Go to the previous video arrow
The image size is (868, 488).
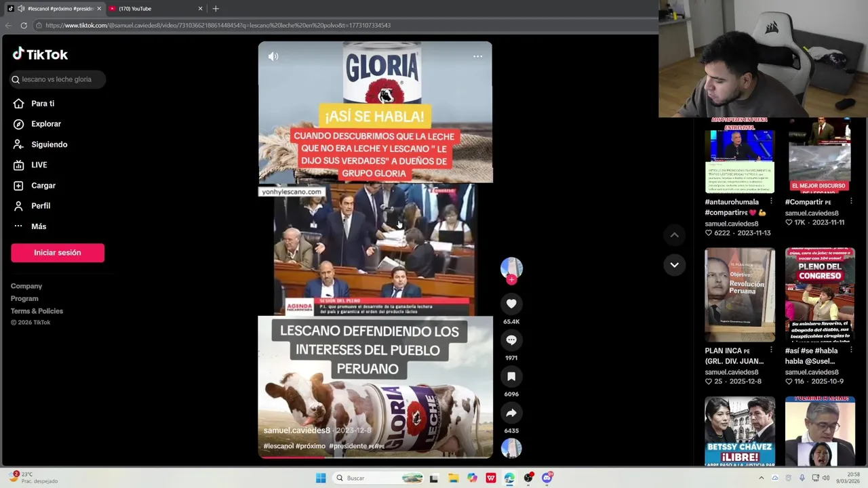[674, 235]
